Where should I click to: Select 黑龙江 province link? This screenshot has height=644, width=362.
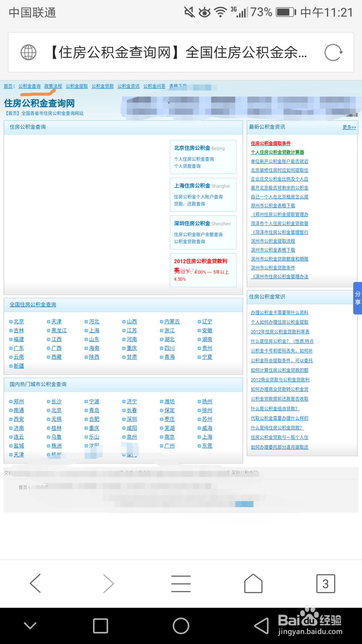(x=59, y=330)
